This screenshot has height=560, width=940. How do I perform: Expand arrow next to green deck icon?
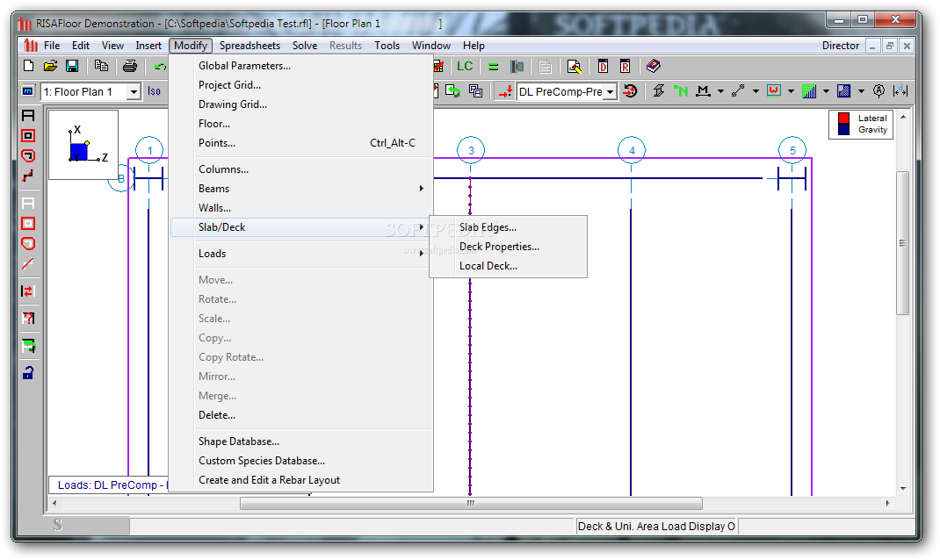(x=826, y=91)
